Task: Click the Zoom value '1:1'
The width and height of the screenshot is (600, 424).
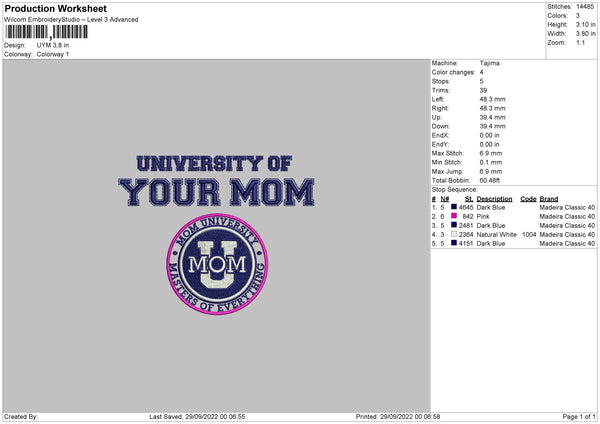Action: click(580, 42)
